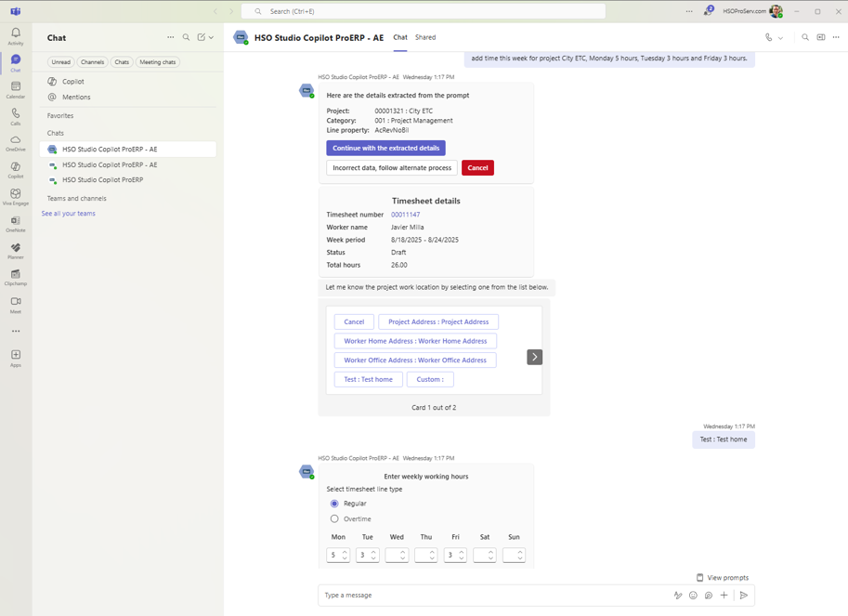This screenshot has width=848, height=616.
Task: Click the Type a message field
Action: (492, 596)
